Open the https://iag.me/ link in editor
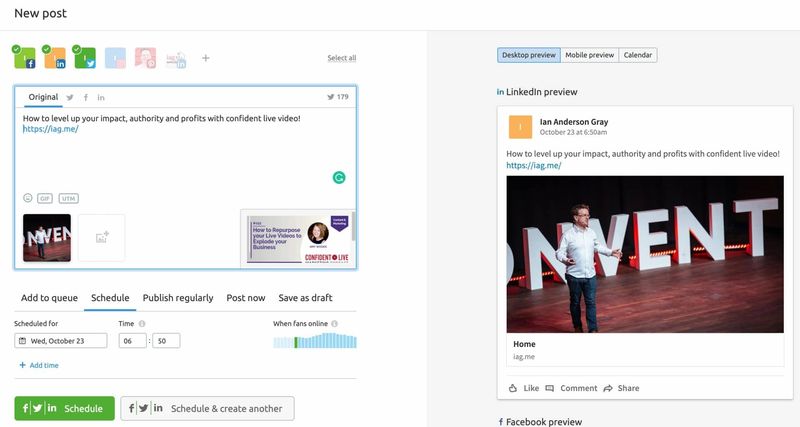This screenshot has width=800, height=427. tap(51, 129)
